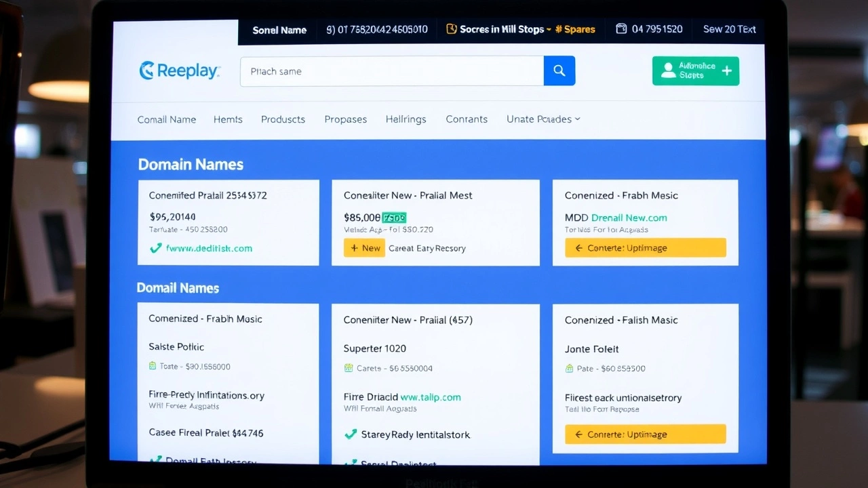
Task: Click the green icon beside Carets price
Action: click(x=349, y=368)
